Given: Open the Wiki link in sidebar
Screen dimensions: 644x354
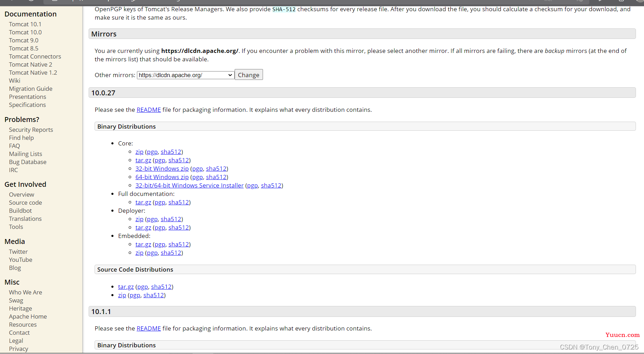Looking at the screenshot, I should (x=15, y=81).
